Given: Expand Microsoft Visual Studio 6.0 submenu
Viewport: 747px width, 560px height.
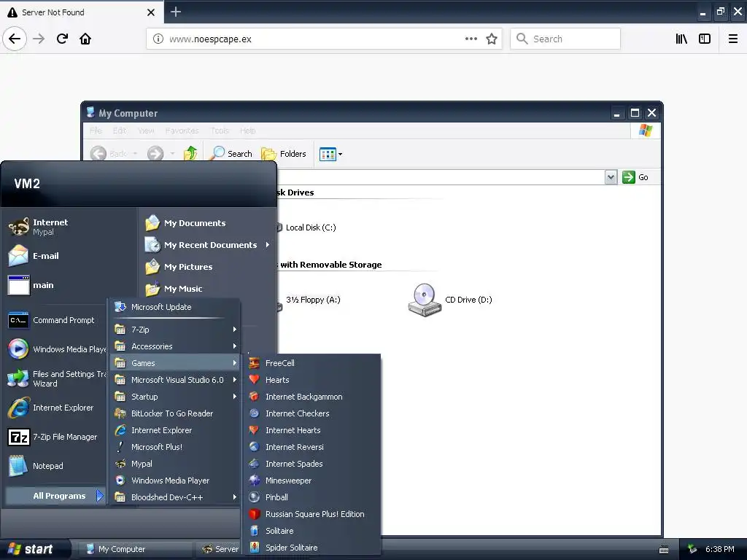Looking at the screenshot, I should tap(175, 379).
